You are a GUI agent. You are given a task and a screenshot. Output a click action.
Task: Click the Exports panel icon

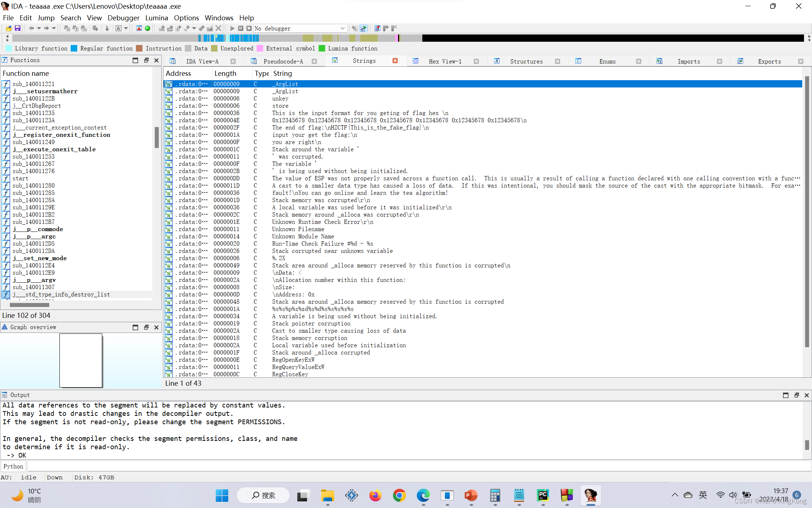[738, 61]
